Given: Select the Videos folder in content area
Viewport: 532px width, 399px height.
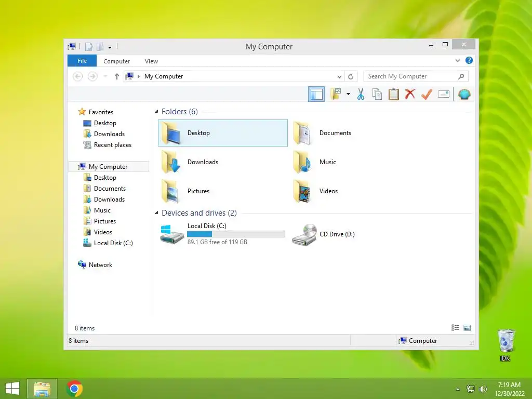Looking at the screenshot, I should [x=354, y=191].
